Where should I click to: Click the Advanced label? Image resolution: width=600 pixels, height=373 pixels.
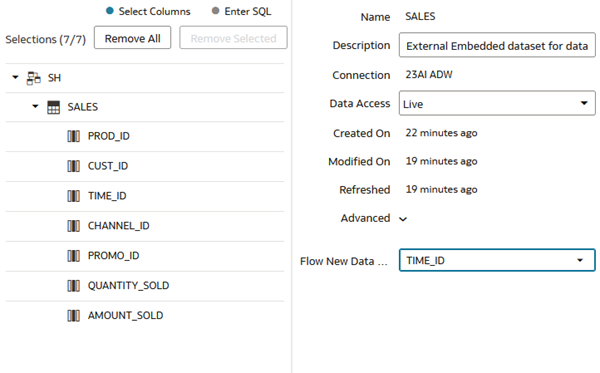365,218
